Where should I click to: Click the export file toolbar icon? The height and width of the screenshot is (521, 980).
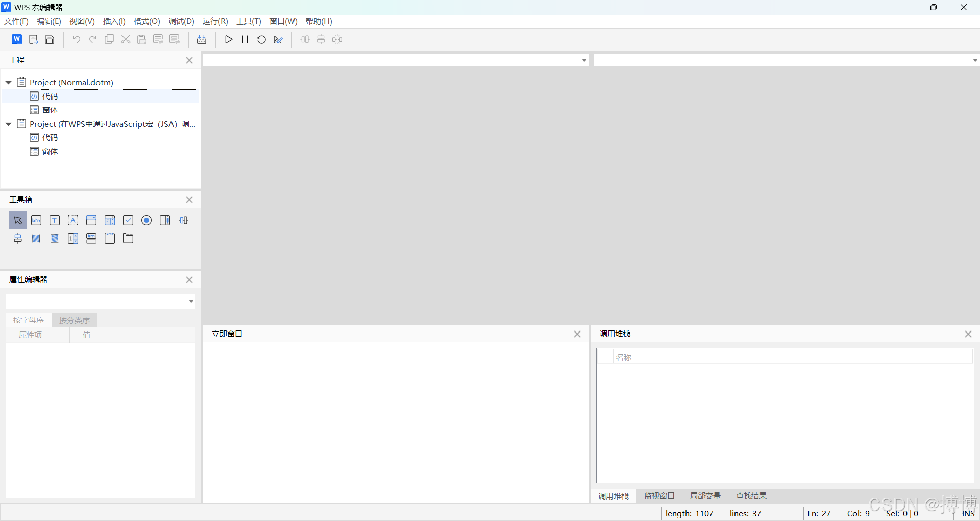34,39
